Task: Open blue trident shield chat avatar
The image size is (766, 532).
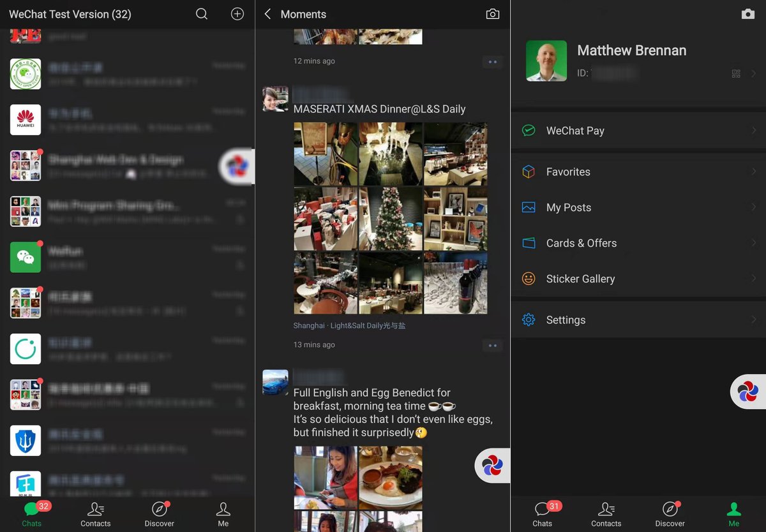Action: point(26,441)
